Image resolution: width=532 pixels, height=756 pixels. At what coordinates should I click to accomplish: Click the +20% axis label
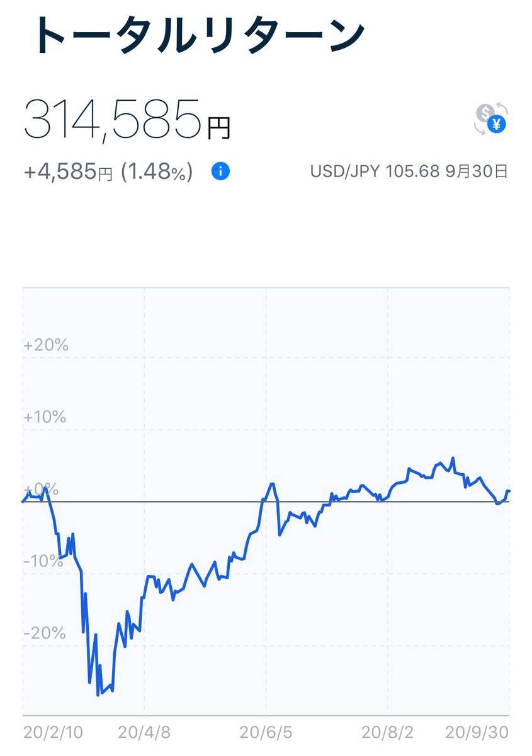(x=46, y=345)
